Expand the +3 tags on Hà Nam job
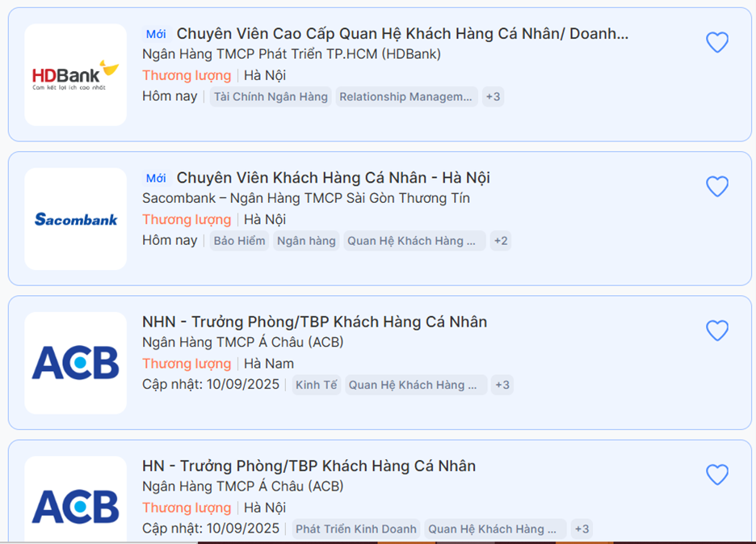Screen dimensions: 756x544 (x=502, y=386)
